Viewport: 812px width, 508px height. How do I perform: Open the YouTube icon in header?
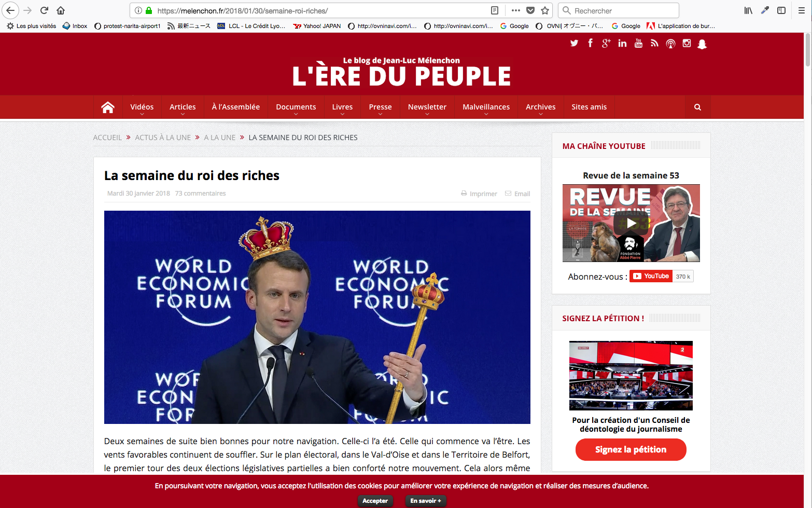tap(638, 44)
